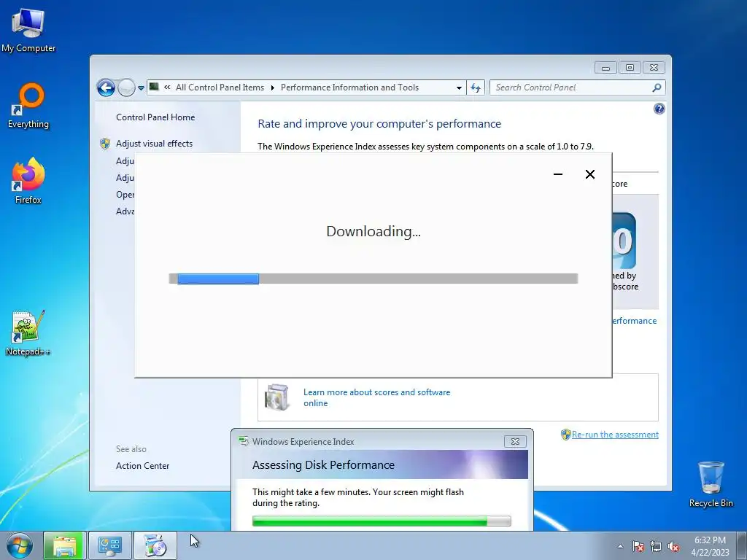
Task: Click search magnifier icon in Control Panel
Action: (x=657, y=87)
